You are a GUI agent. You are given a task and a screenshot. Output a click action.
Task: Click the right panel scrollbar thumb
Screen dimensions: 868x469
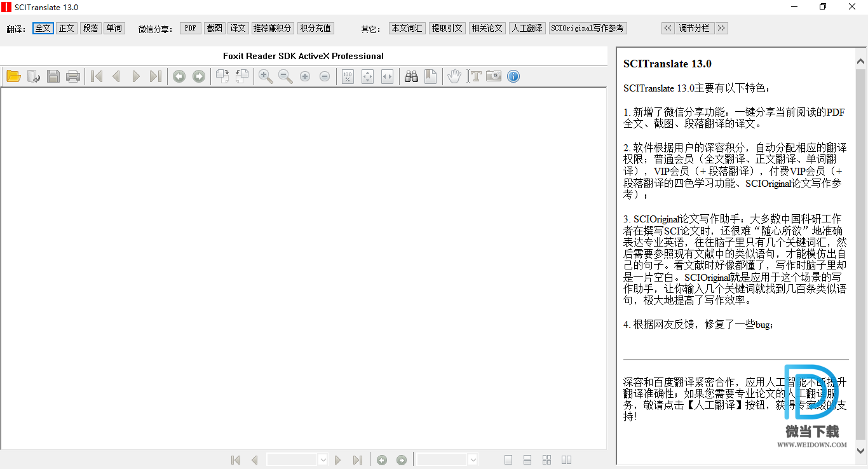coord(861,254)
